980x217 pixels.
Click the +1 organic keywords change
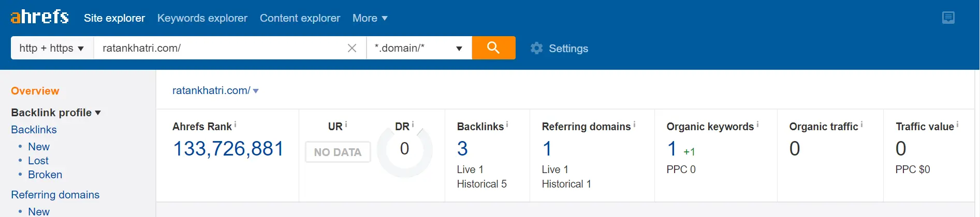(x=689, y=152)
